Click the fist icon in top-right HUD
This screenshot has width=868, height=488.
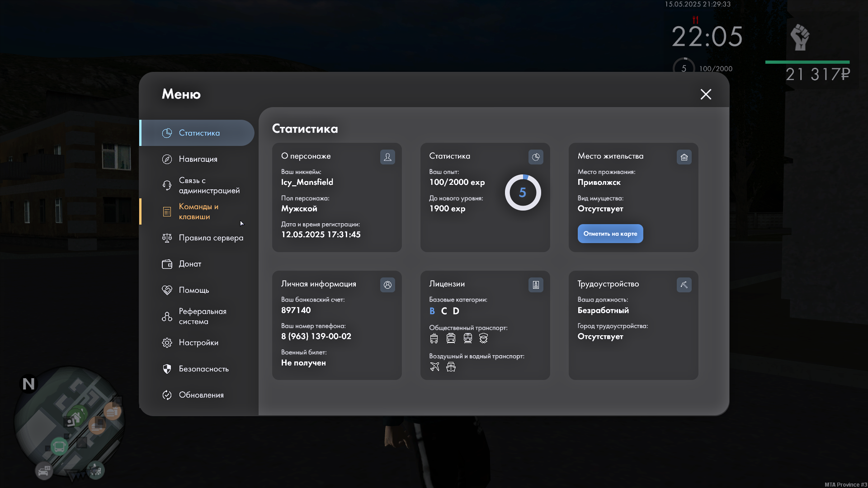pyautogui.click(x=799, y=37)
